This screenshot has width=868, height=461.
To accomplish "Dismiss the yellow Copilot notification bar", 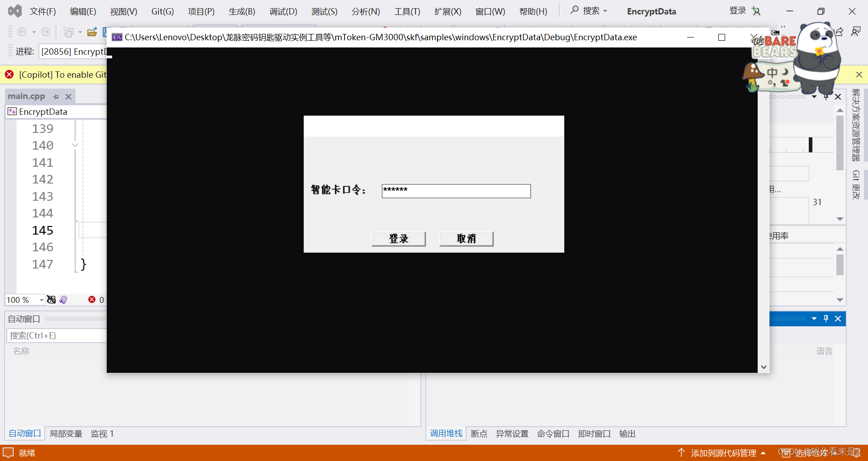I will 859,75.
